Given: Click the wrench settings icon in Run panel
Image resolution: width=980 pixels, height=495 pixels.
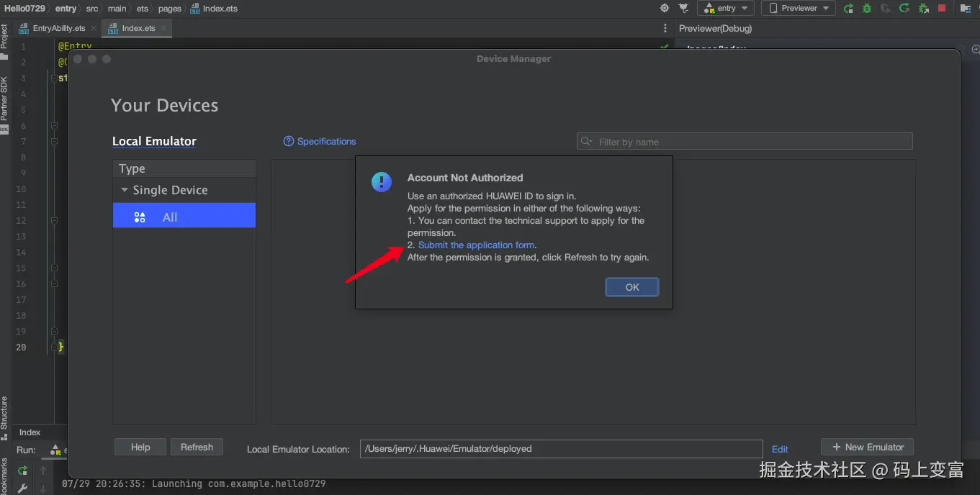Looking at the screenshot, I should coord(23,489).
